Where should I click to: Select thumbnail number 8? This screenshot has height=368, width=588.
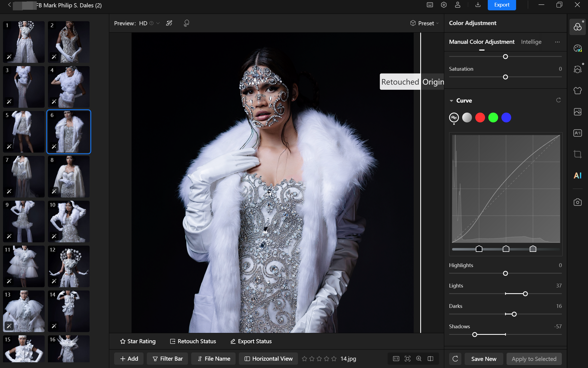(x=69, y=177)
